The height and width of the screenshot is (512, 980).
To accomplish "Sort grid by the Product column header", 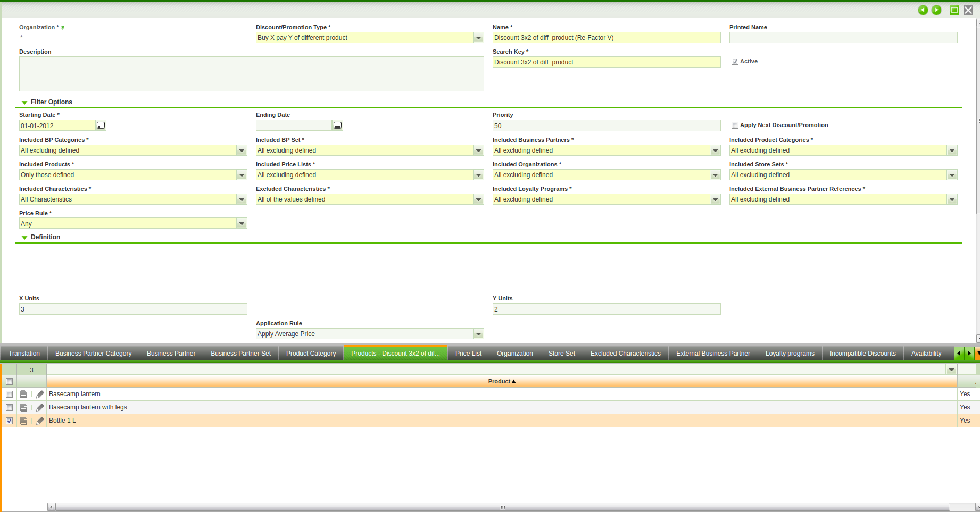I will pos(501,381).
